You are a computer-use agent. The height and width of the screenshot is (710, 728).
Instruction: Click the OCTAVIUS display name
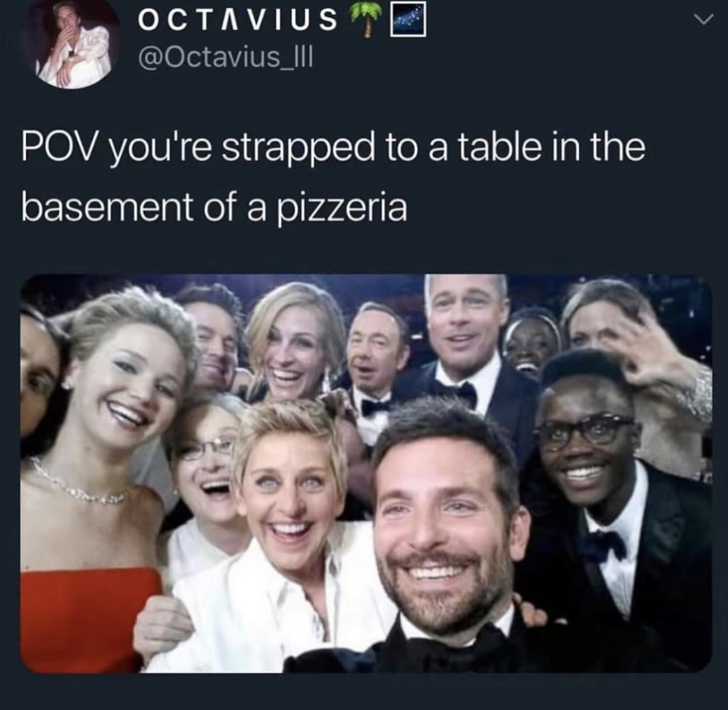[x=237, y=20]
